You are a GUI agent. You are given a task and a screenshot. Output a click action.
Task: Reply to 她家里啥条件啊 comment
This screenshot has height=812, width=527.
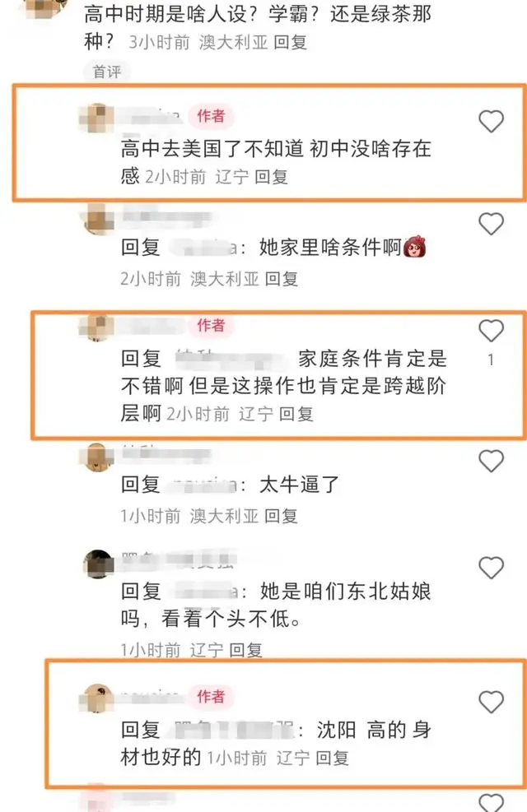pyautogui.click(x=282, y=279)
